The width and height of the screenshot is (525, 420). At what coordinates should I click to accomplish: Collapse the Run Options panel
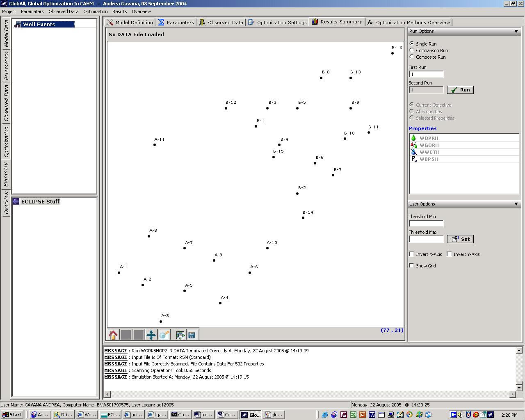point(516,32)
